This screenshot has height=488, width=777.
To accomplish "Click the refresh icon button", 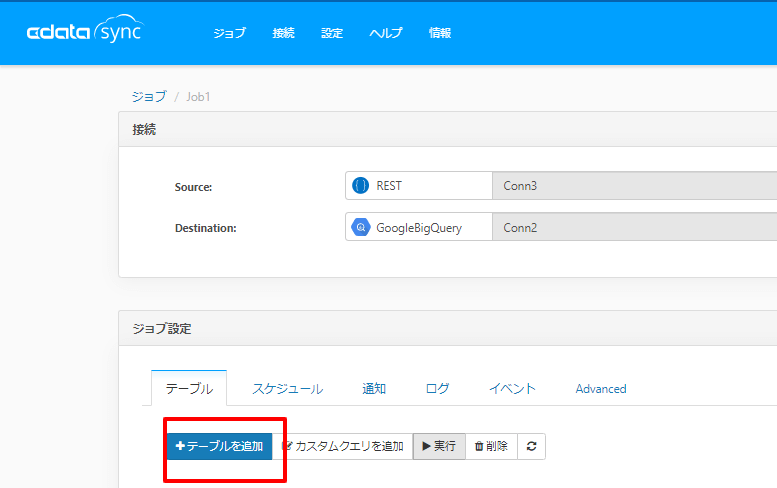I will pyautogui.click(x=531, y=446).
